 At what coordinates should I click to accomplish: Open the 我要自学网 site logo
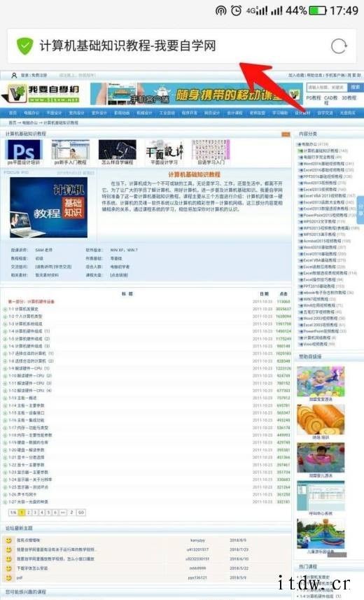pos(41,94)
